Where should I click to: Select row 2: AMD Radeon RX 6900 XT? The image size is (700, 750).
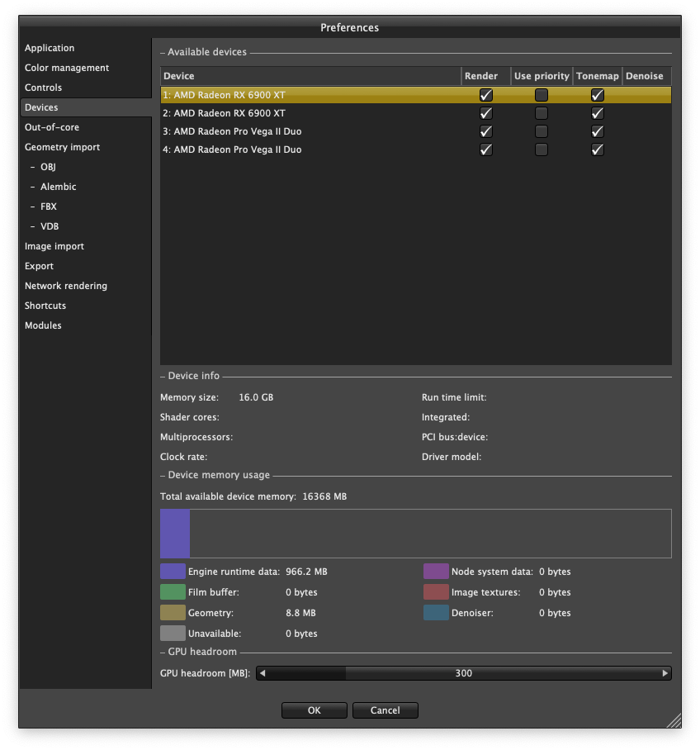(x=415, y=113)
